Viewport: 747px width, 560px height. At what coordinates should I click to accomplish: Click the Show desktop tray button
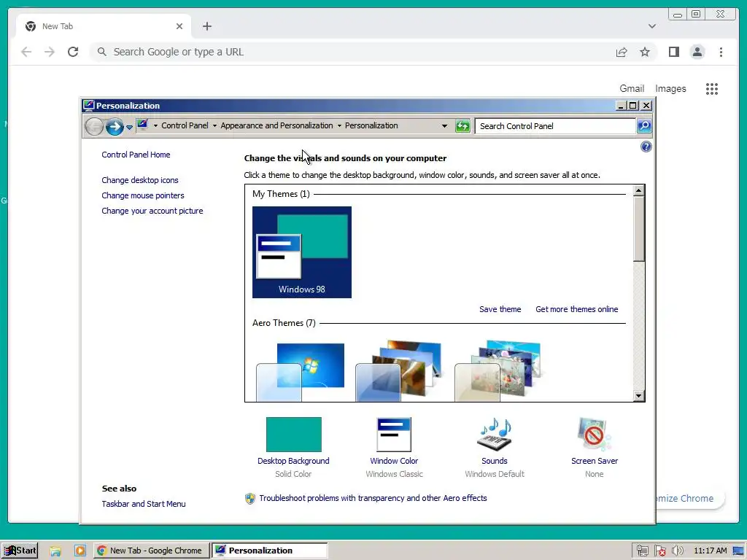[739, 551]
